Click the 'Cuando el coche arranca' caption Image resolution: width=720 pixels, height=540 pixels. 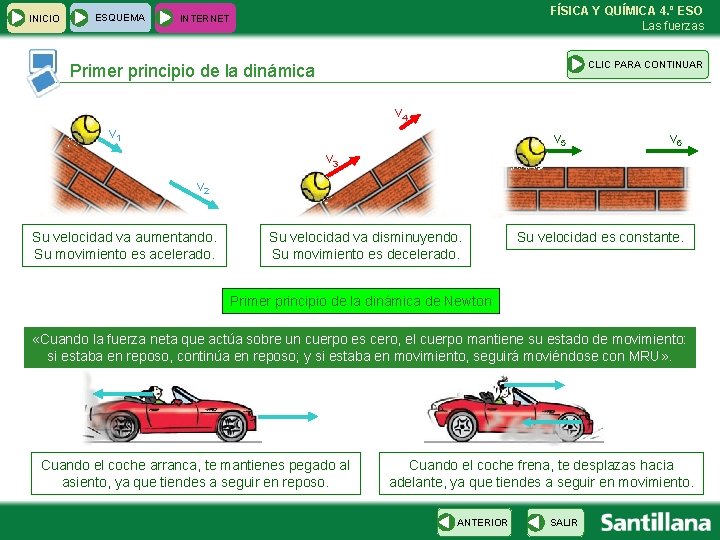(x=196, y=473)
